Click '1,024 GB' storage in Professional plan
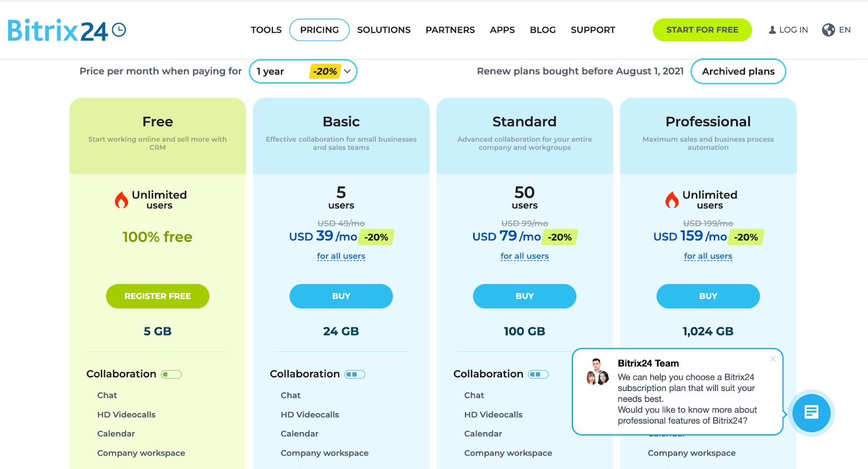The height and width of the screenshot is (469, 868). (708, 331)
